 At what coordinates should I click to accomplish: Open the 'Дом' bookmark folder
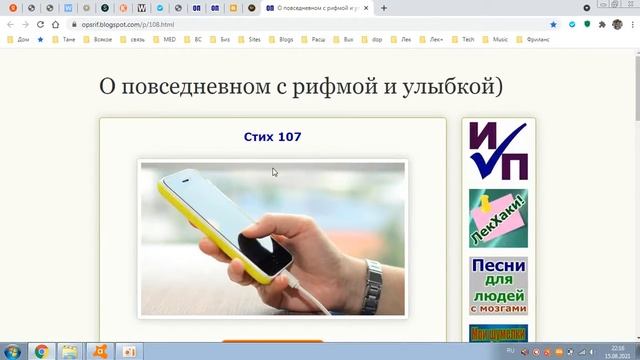(x=19, y=40)
